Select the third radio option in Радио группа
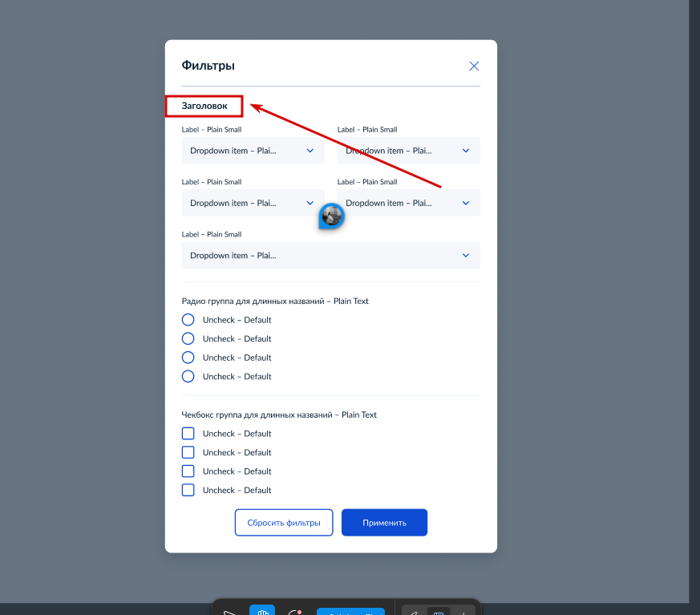Image resolution: width=700 pixels, height=615 pixels. [x=188, y=358]
